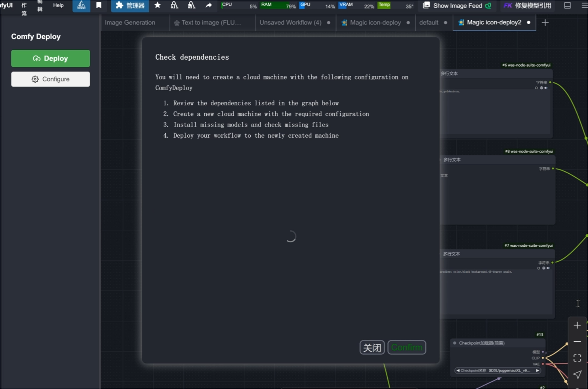Click the 多行文本 title of node #8
This screenshot has height=389, width=588.
click(452, 160)
